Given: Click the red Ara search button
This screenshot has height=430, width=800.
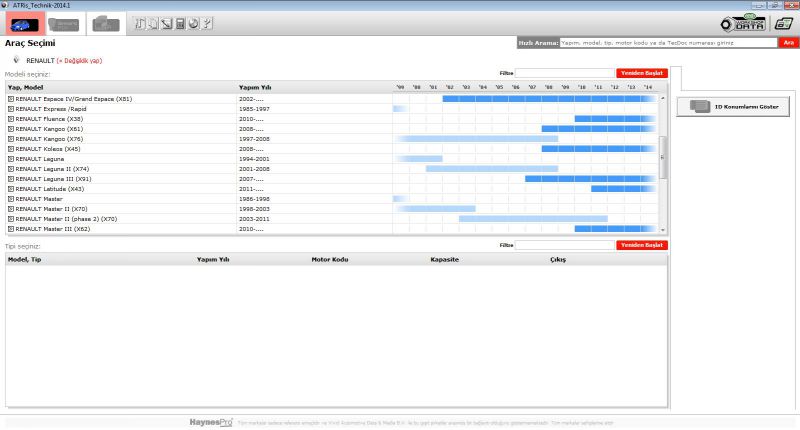Looking at the screenshot, I should [788, 43].
